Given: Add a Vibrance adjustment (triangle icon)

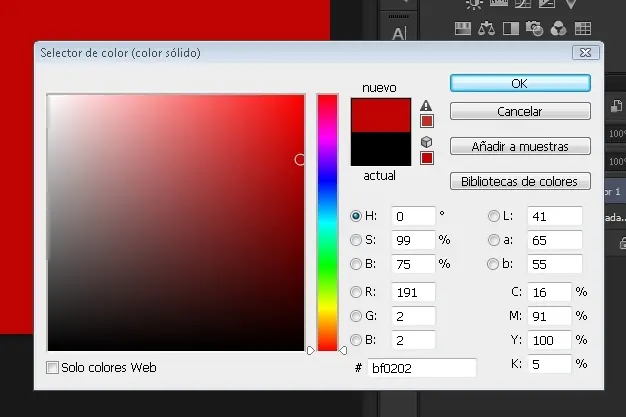Looking at the screenshot, I should pos(571,3).
